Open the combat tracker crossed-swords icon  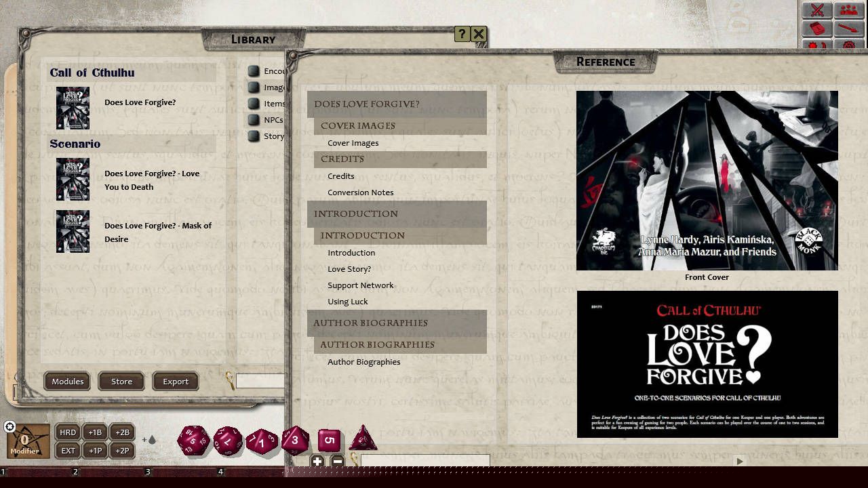[817, 10]
